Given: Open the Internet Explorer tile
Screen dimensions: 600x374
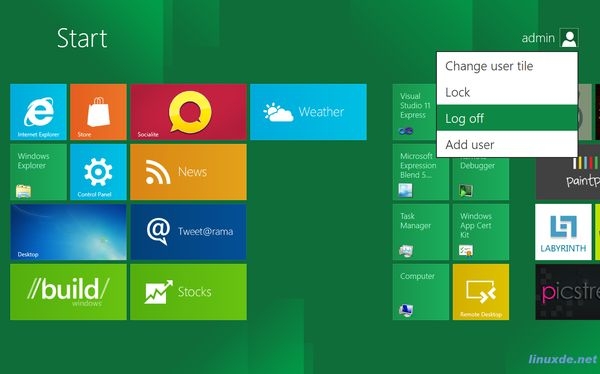Looking at the screenshot, I should click(x=38, y=112).
